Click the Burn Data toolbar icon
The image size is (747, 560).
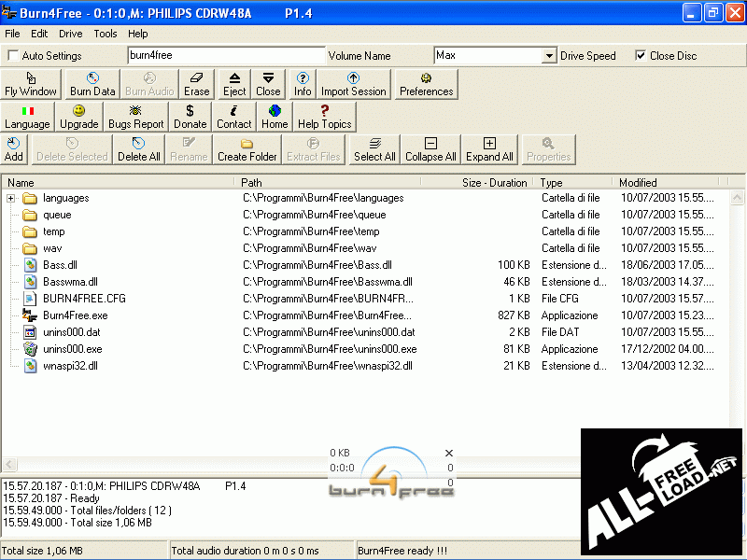[92, 84]
